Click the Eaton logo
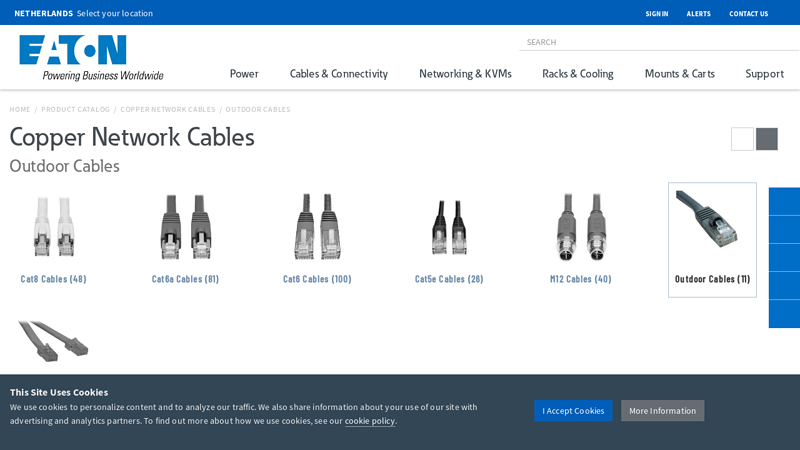The image size is (800, 450). point(91,58)
